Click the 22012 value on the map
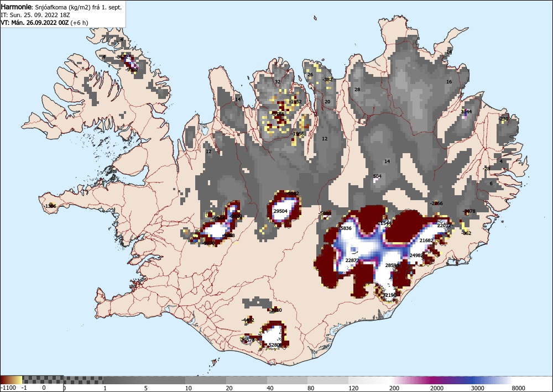This screenshot has width=553, height=392. (x=444, y=225)
